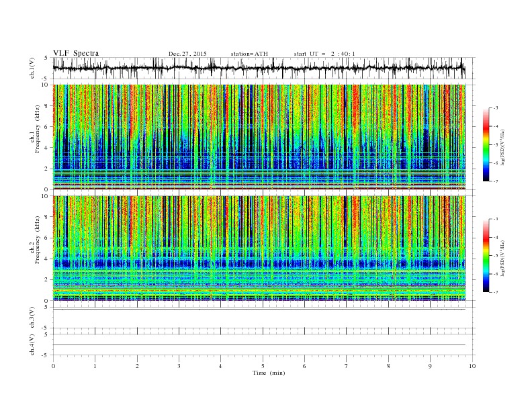Image resolution: width=532 pixels, height=411 pixels.
Task: Click the time axis tick label "9"
Action: point(430,366)
